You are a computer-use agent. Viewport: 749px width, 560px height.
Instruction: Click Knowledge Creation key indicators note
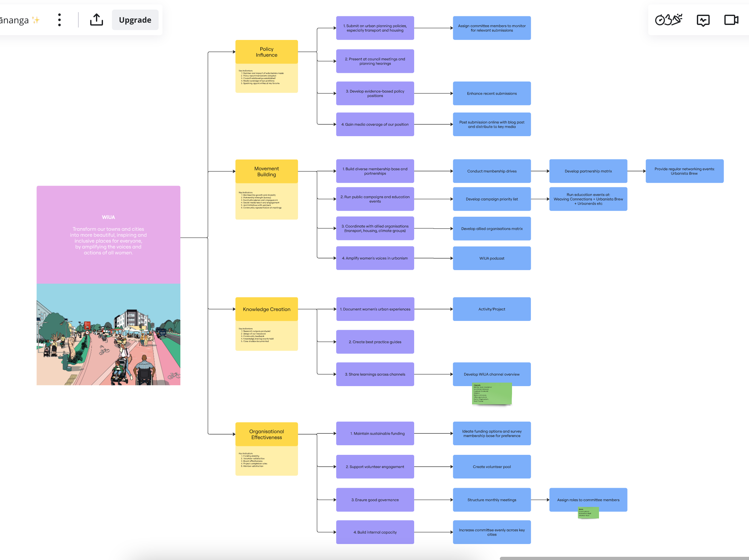pyautogui.click(x=266, y=336)
